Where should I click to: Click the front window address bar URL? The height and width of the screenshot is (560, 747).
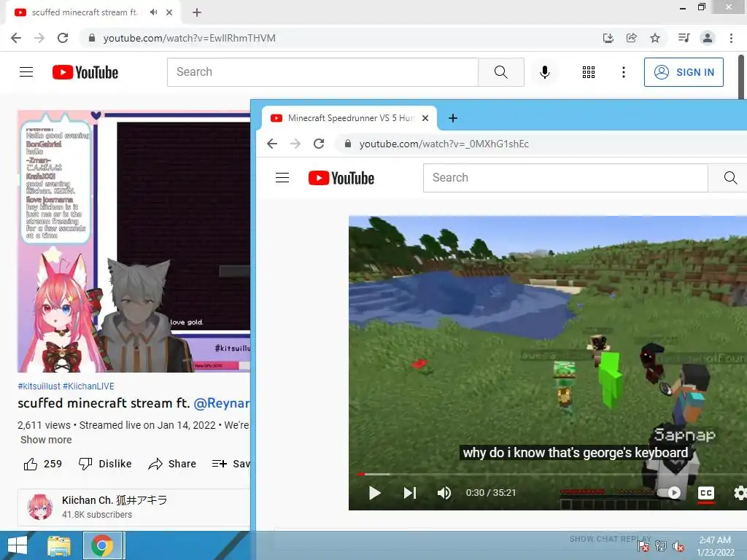[444, 144]
